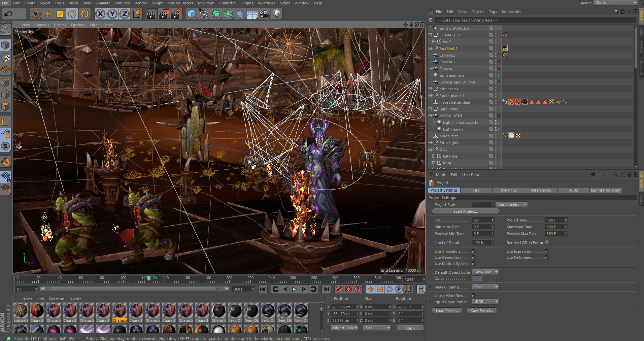Activate the Move tool
The image size is (644, 341).
48,14
